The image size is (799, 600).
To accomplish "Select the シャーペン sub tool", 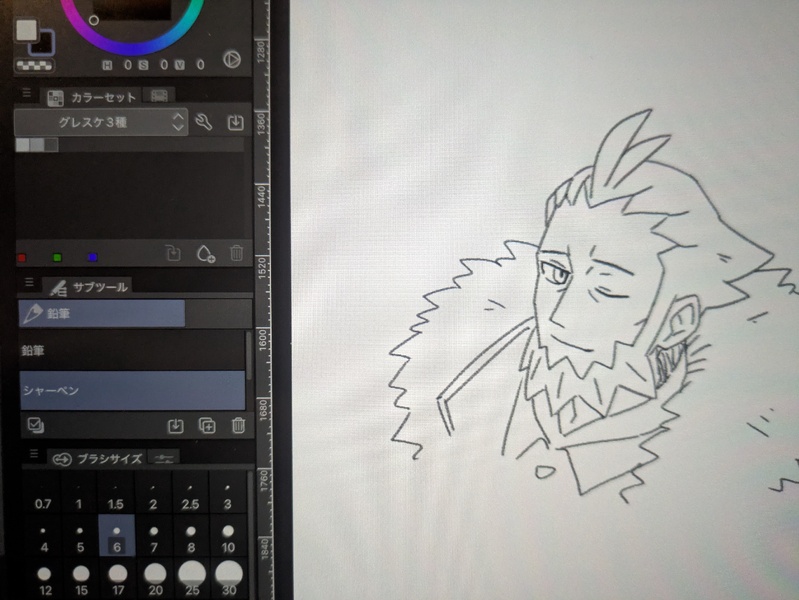I will click(132, 390).
